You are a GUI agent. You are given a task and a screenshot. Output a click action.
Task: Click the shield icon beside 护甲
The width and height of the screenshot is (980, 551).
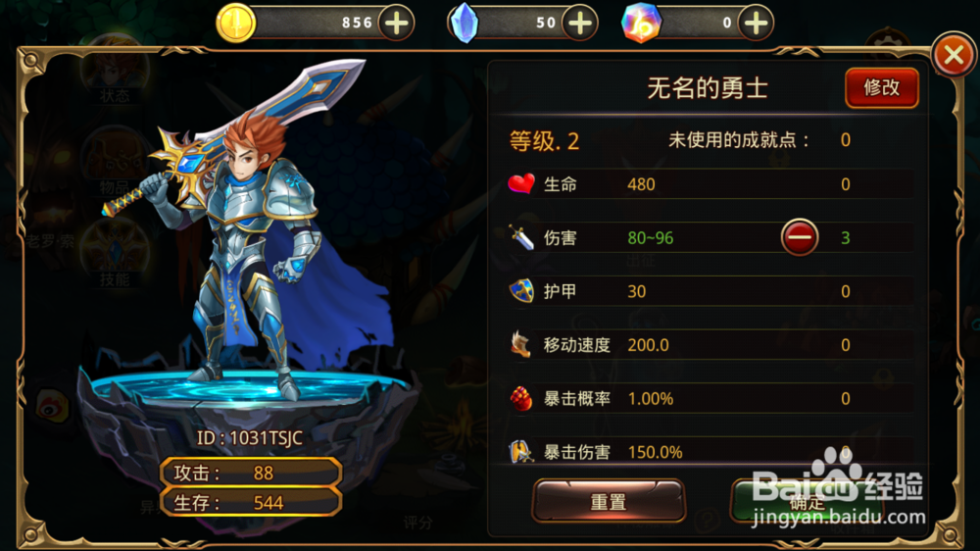(521, 291)
